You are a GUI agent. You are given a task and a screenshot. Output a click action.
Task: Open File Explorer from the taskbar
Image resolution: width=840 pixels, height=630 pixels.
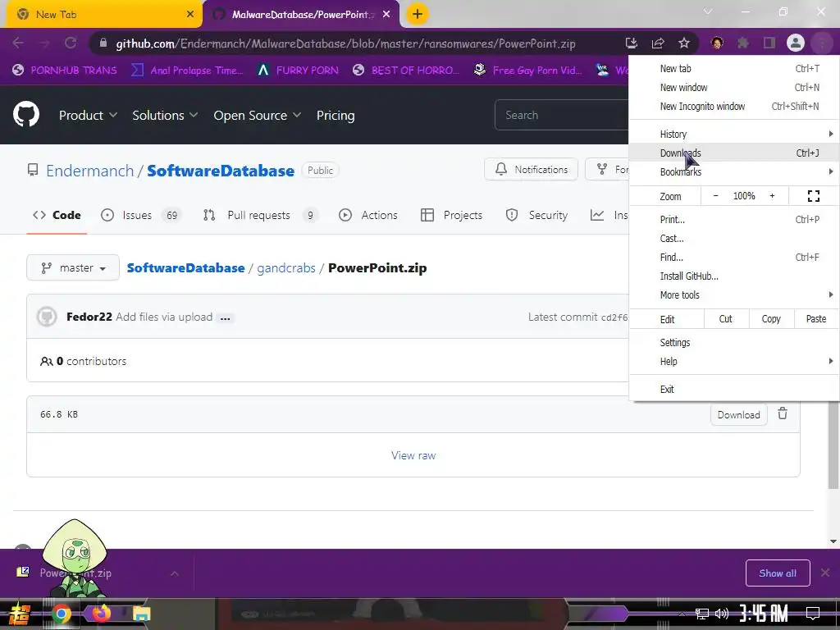[x=141, y=614]
